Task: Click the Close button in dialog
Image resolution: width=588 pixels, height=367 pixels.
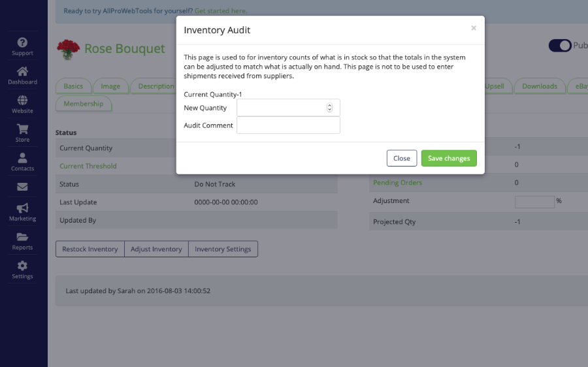Action: click(x=402, y=158)
